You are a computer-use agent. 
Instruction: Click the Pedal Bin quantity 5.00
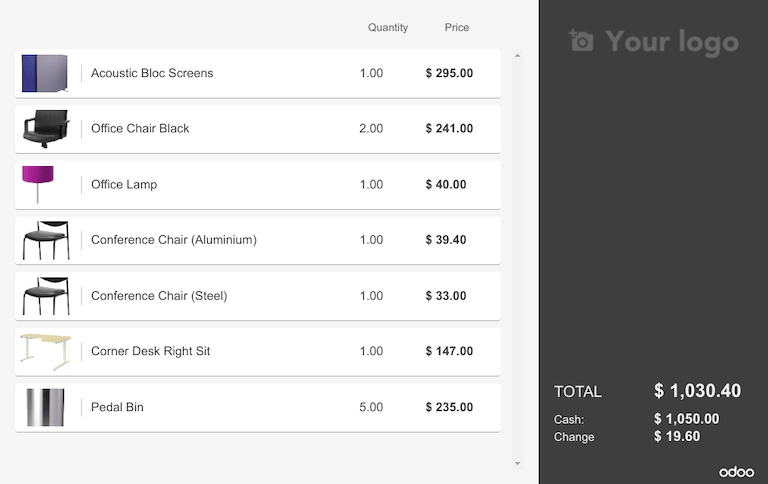(x=371, y=408)
